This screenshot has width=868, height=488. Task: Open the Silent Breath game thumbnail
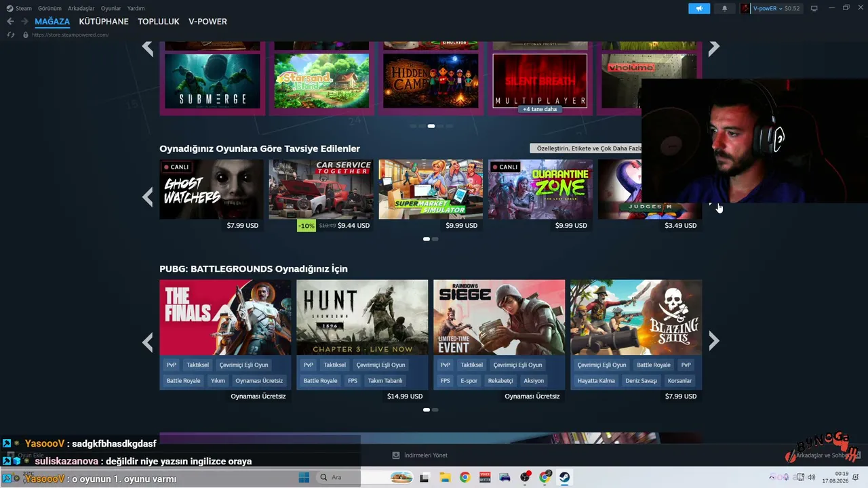(540, 81)
